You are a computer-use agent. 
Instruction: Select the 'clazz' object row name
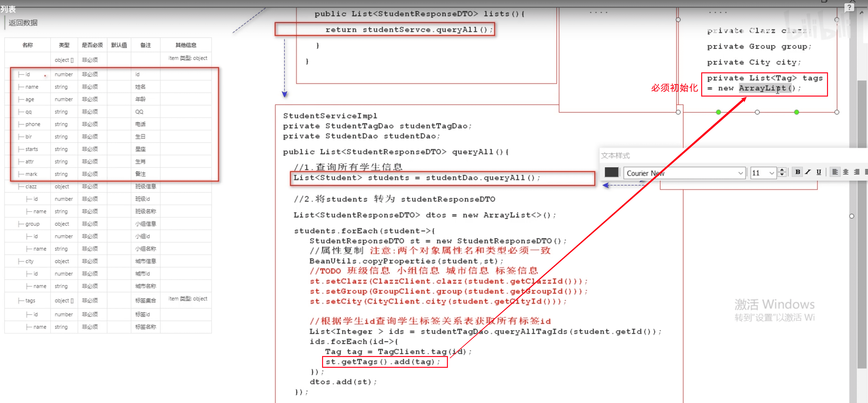[31, 187]
